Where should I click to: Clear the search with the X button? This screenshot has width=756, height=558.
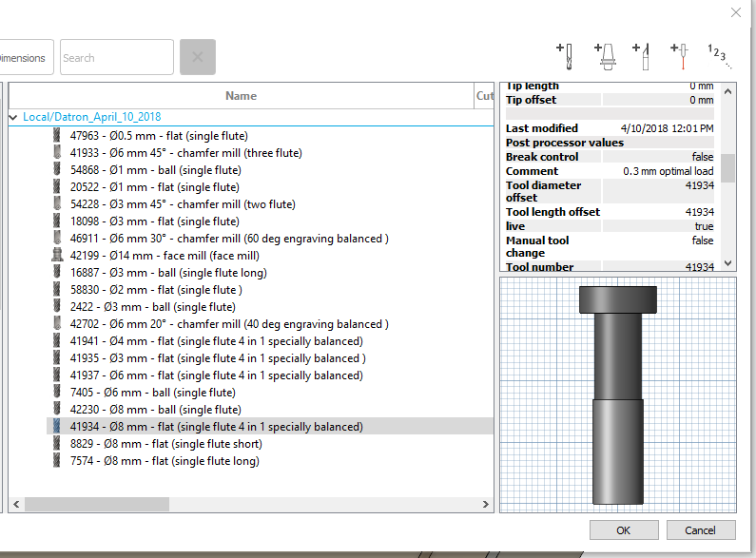(x=198, y=57)
